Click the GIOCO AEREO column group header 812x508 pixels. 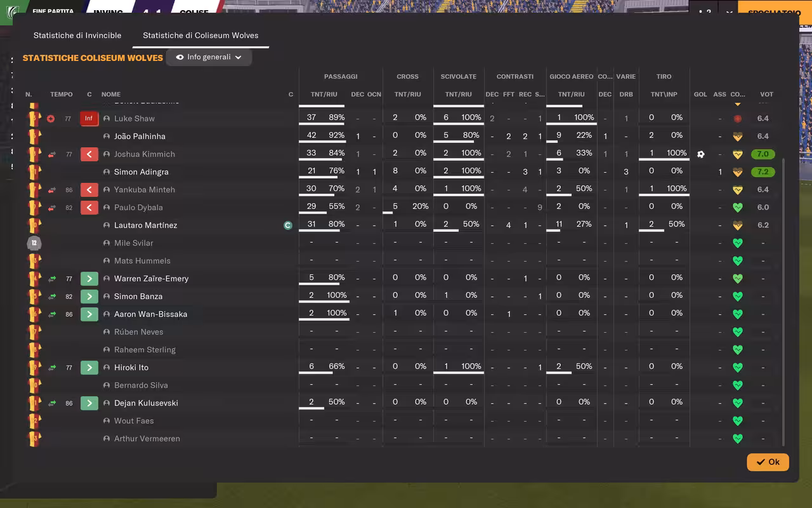572,77
